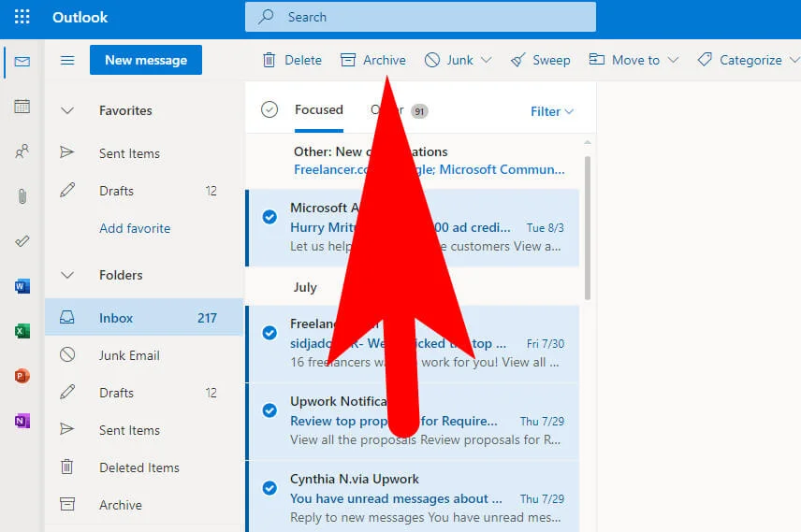Click the 'July' group header
801x532 pixels.
coord(305,287)
